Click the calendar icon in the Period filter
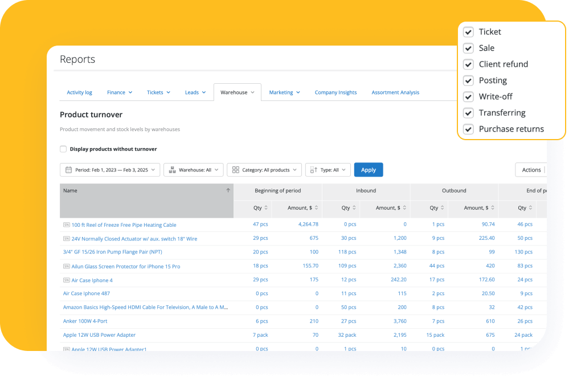 (69, 169)
